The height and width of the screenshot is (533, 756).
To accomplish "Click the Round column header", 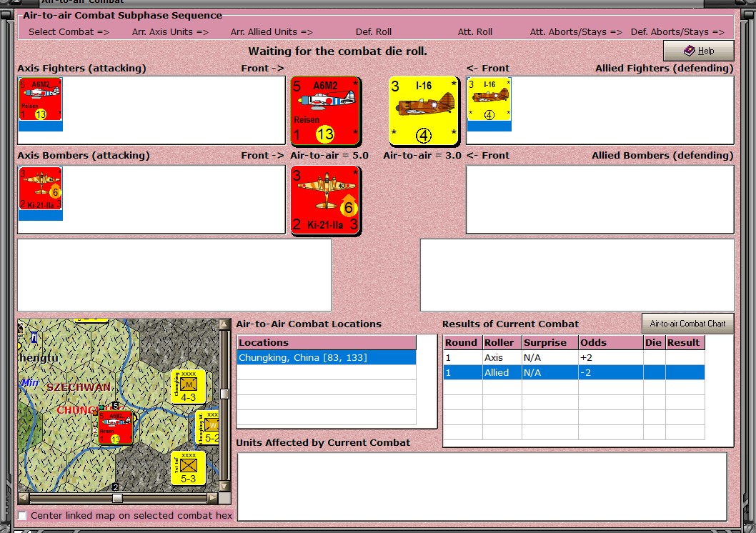I will pyautogui.click(x=462, y=343).
